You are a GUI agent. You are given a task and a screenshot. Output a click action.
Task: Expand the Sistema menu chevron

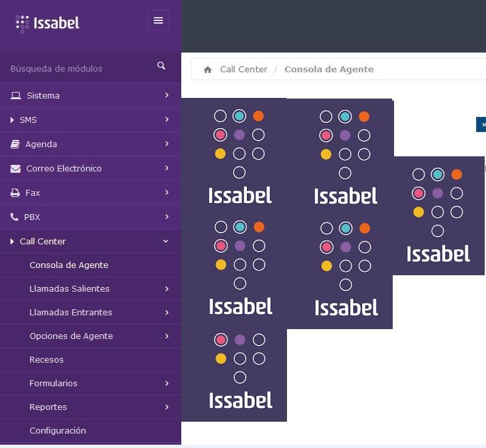coord(167,95)
